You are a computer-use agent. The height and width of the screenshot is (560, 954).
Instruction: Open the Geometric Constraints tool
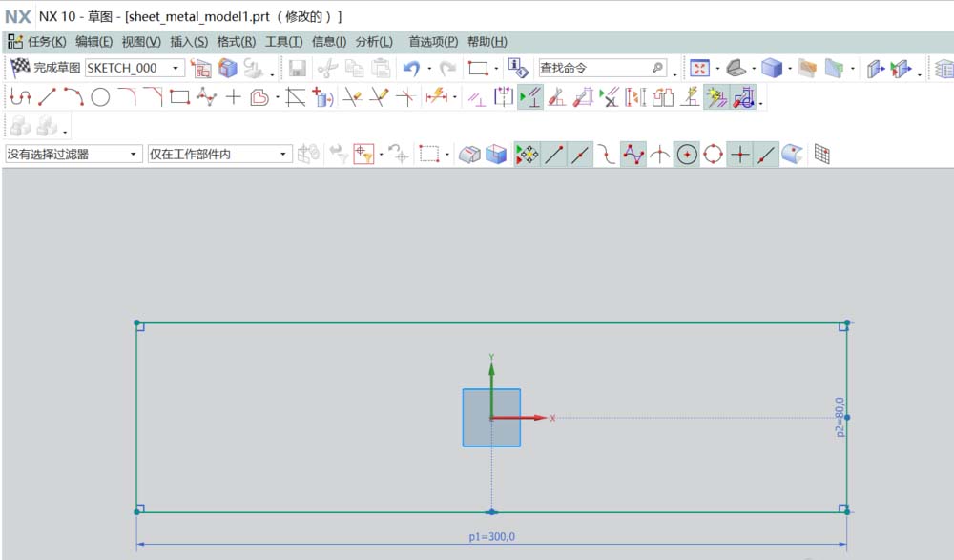pos(476,96)
